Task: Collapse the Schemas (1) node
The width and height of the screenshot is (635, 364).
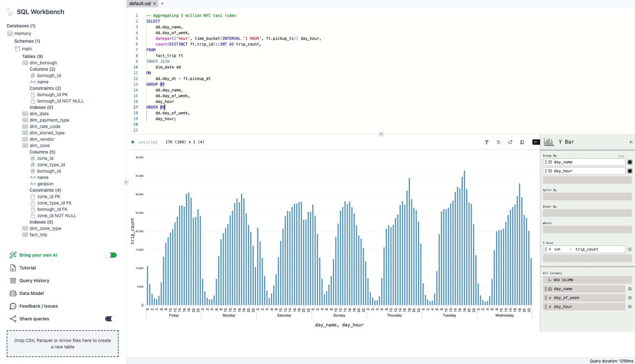Action: (x=27, y=41)
